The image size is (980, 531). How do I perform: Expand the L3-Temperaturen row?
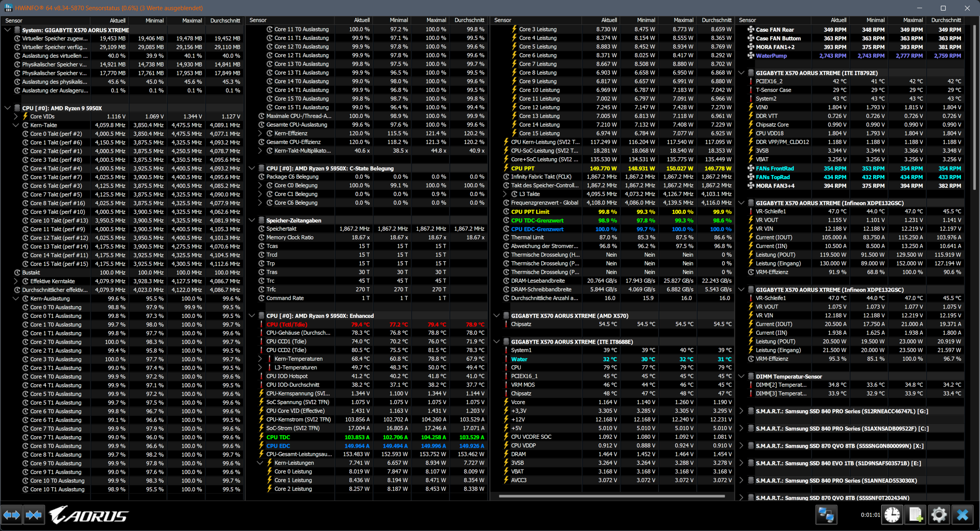click(260, 367)
